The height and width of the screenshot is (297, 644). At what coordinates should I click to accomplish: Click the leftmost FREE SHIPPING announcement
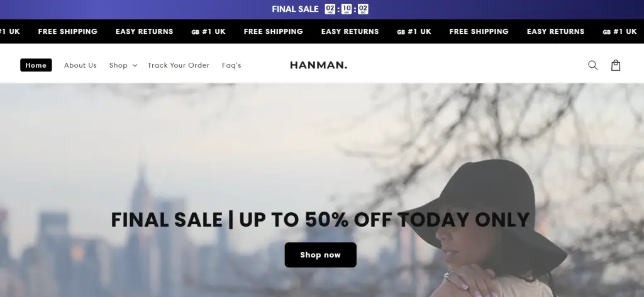coord(68,31)
